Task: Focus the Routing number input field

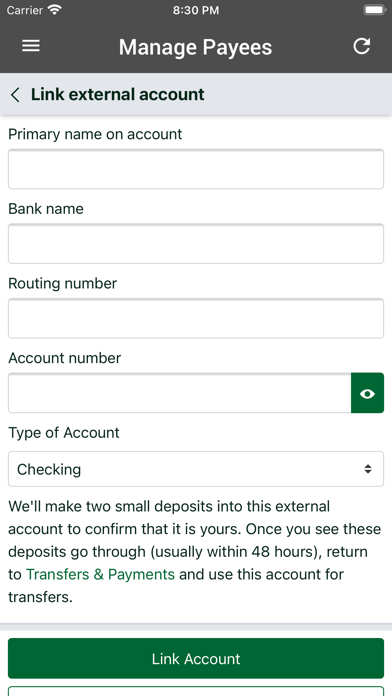Action: 196,318
